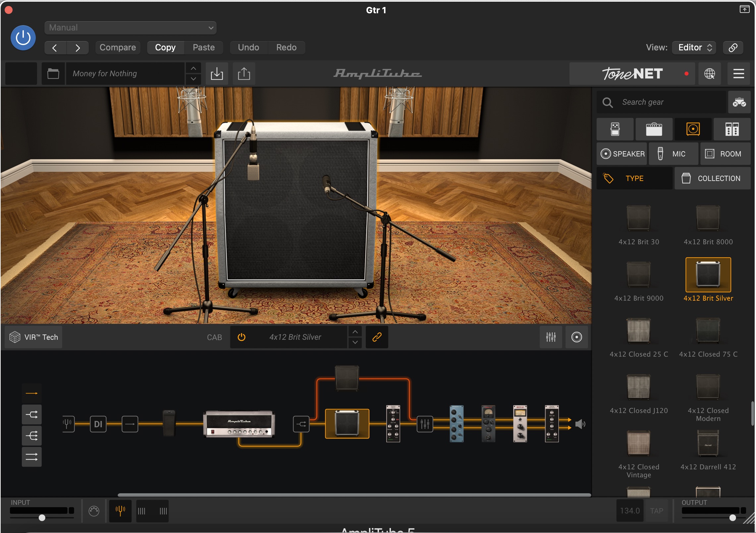Select the single series routing icon
This screenshot has height=533, width=756.
[32, 393]
